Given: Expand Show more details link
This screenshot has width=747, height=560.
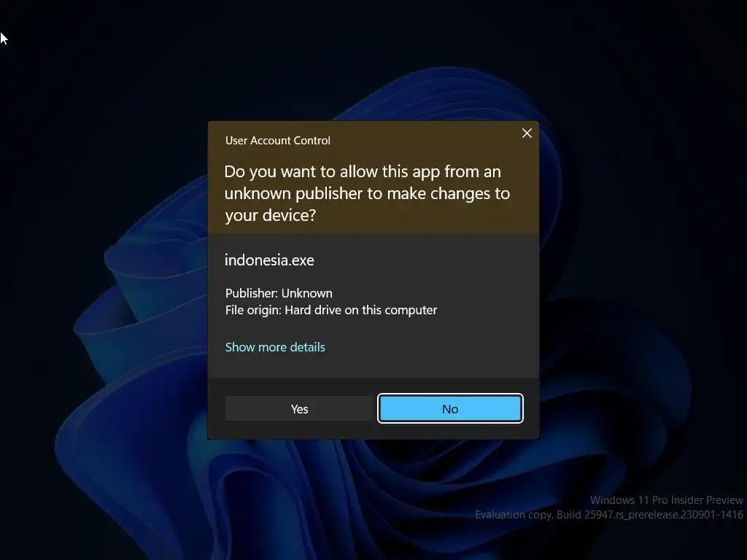Looking at the screenshot, I should [275, 347].
